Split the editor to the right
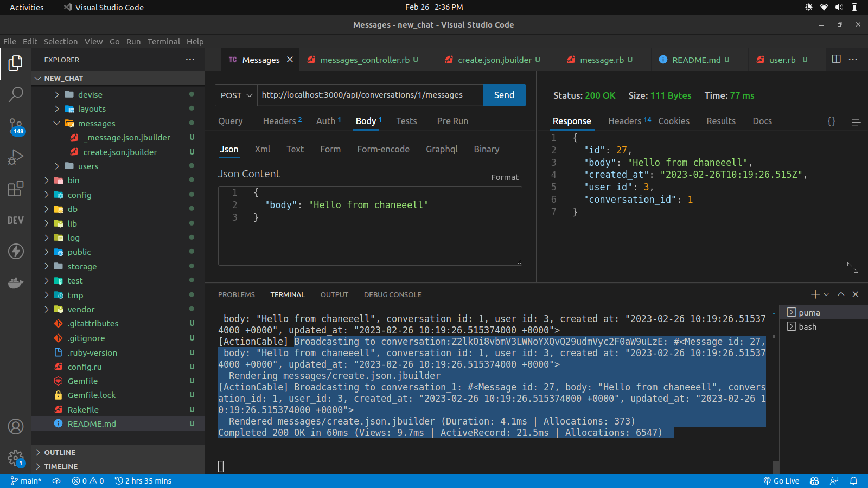The width and height of the screenshot is (868, 488). click(x=836, y=59)
